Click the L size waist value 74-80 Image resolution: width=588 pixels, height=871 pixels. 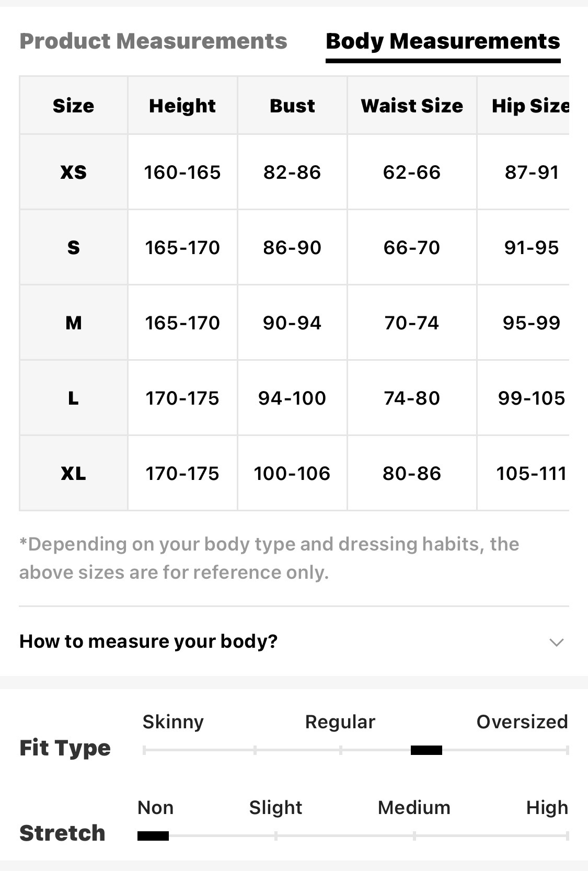412,398
